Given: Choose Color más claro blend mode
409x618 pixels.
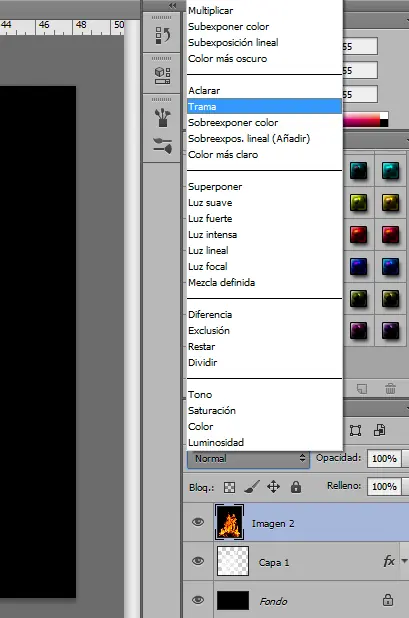Looking at the screenshot, I should pos(264,154).
